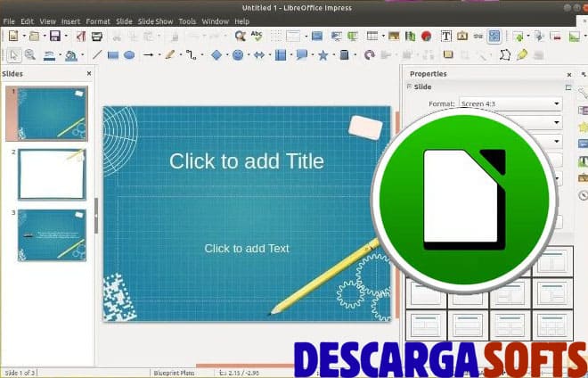Open the Tools menu
This screenshot has width=588, height=378.
click(x=187, y=21)
